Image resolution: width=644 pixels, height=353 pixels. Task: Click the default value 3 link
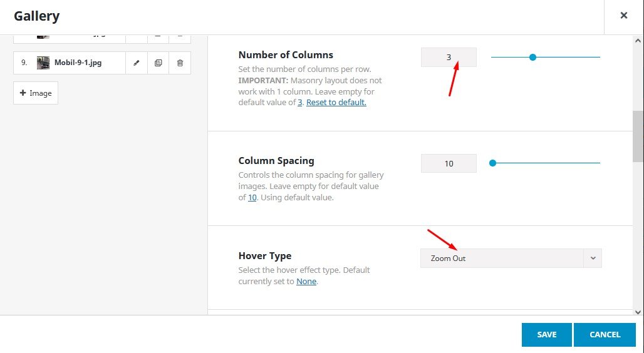[x=300, y=103]
